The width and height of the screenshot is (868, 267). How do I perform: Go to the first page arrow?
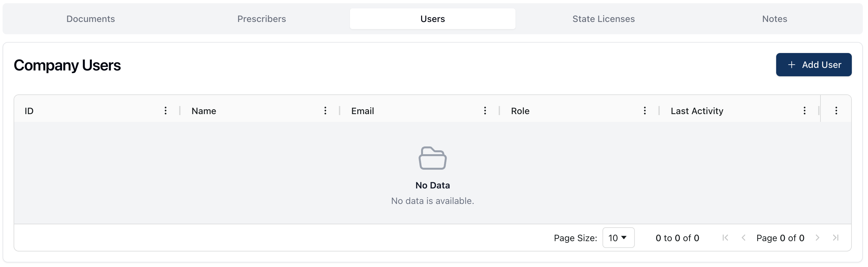[725, 238]
